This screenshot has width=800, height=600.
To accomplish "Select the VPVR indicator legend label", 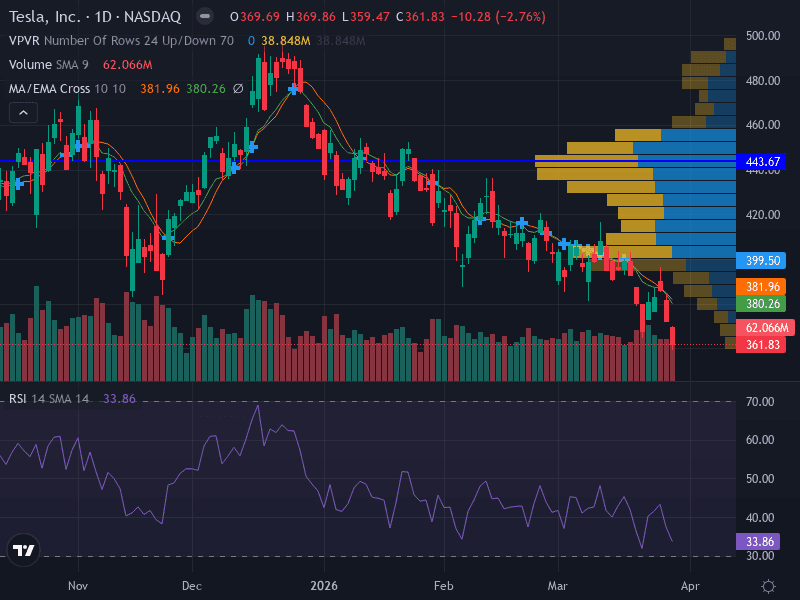I will pos(121,41).
